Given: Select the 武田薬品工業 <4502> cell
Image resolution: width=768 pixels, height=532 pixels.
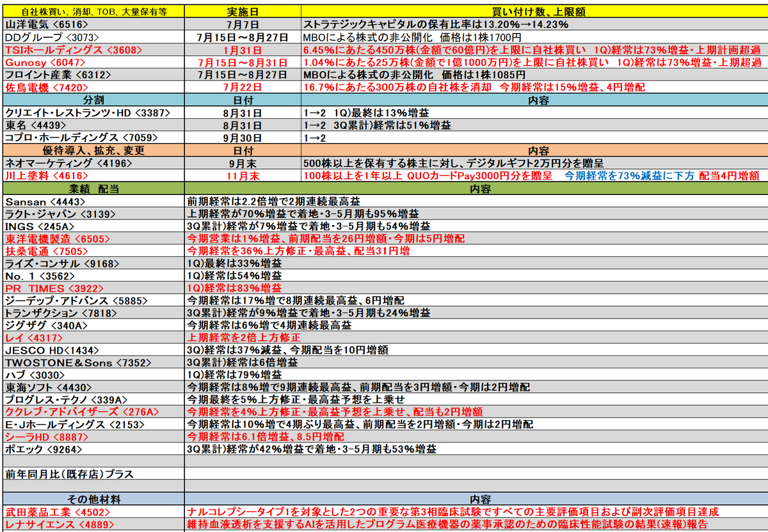Looking at the screenshot, I should (94, 512).
